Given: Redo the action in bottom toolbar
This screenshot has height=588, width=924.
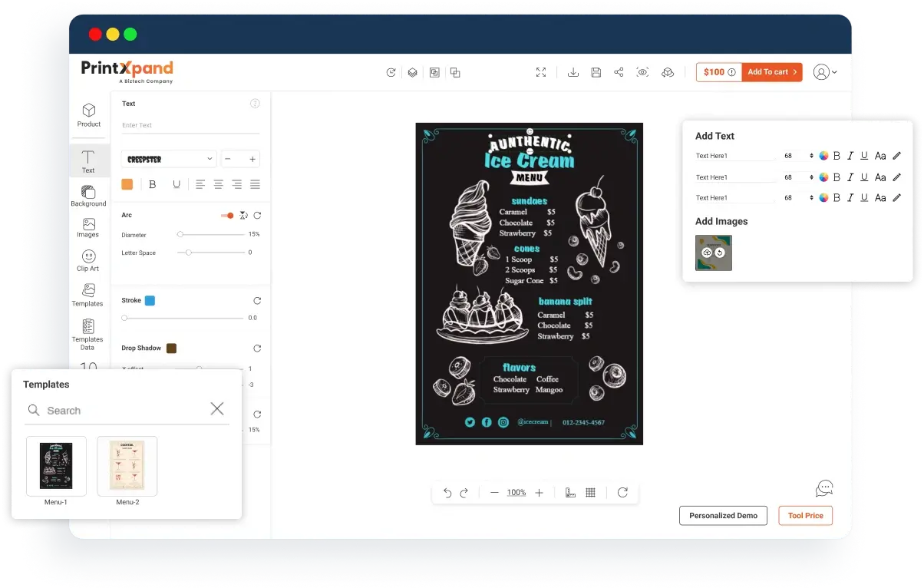Looking at the screenshot, I should [464, 493].
